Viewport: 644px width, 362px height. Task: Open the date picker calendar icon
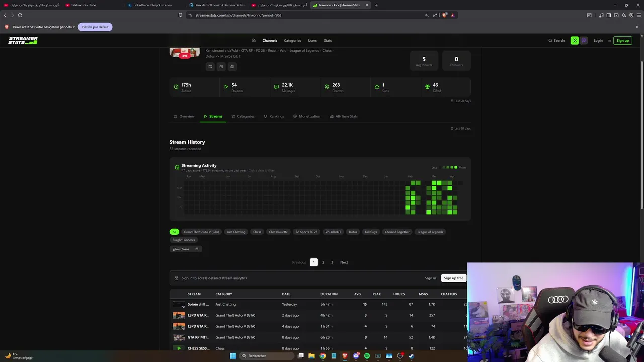click(197, 249)
